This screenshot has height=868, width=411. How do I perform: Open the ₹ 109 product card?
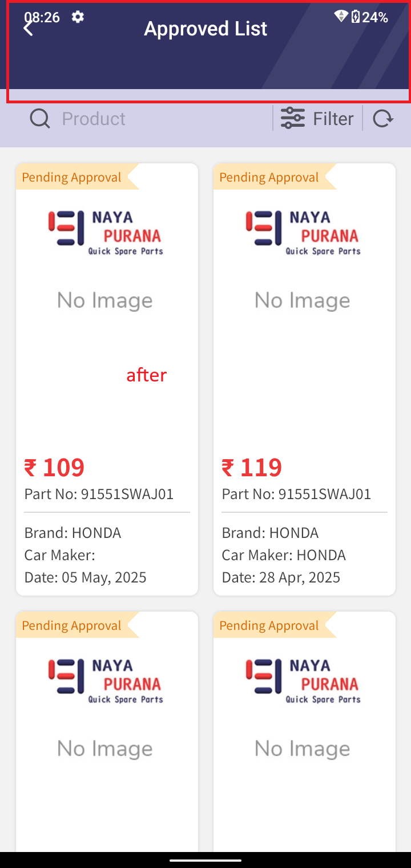coord(107,379)
